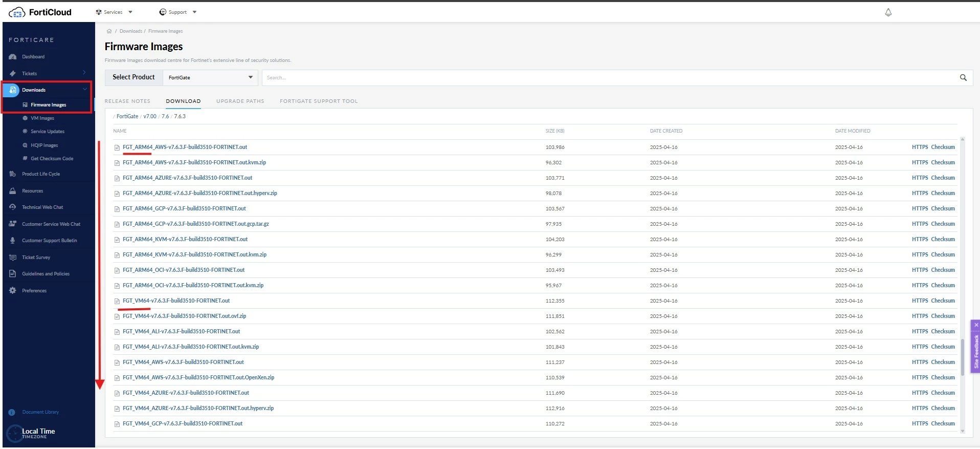Image resolution: width=980 pixels, height=449 pixels.
Task: Open the notifications bell icon
Action: (x=888, y=12)
